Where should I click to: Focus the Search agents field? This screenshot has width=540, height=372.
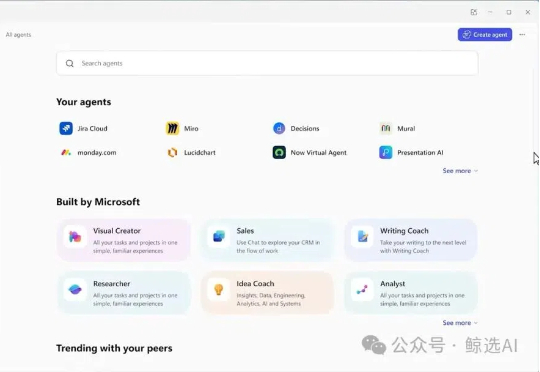[267, 63]
